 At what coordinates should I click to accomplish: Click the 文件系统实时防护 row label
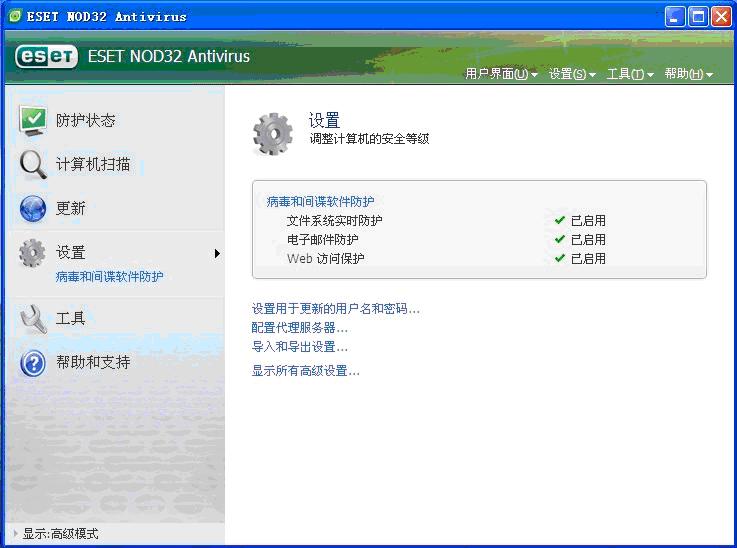click(335, 220)
